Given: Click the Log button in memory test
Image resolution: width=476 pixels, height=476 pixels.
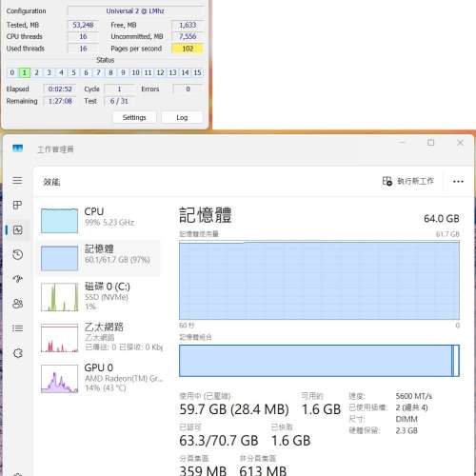Looking at the screenshot, I should tap(182, 117).
